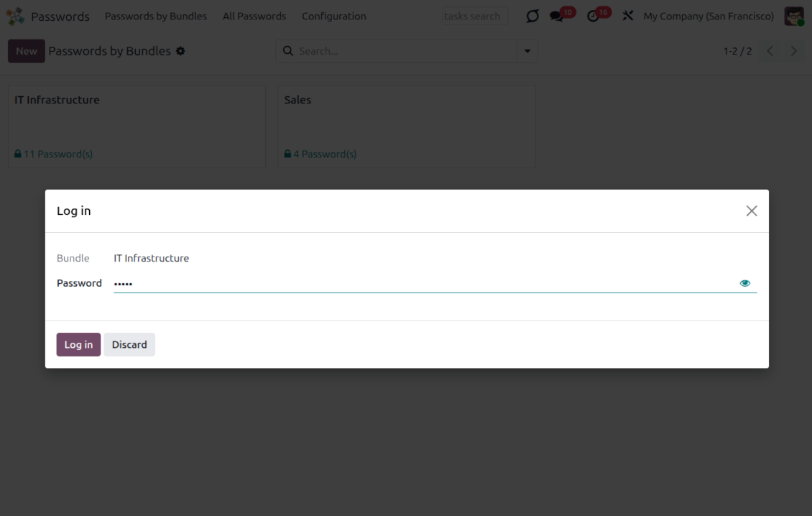Click the New button
The image size is (812, 516).
pos(27,51)
